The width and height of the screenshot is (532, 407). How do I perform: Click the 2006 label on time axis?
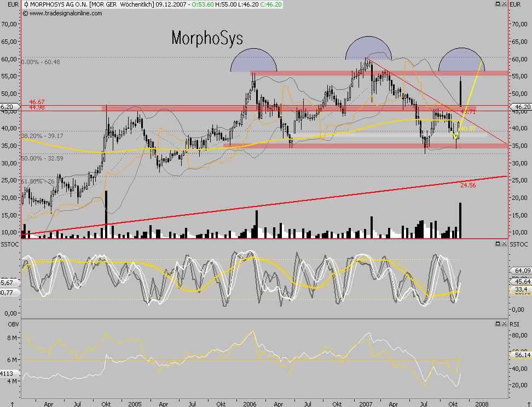point(250,404)
